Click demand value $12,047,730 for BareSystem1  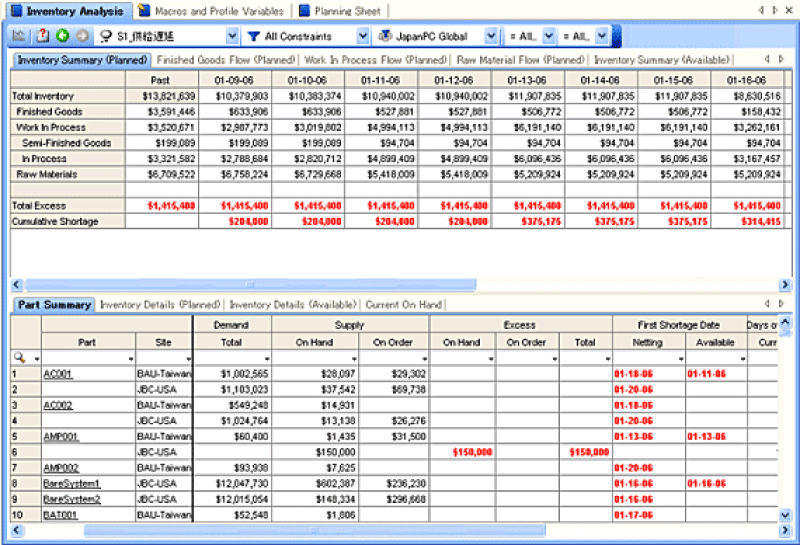coord(242,483)
